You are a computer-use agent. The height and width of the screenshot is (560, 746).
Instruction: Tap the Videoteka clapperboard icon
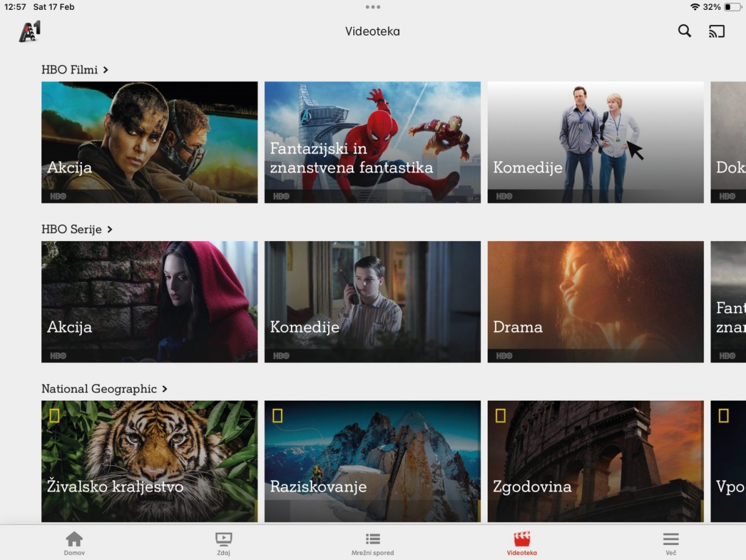tap(522, 539)
